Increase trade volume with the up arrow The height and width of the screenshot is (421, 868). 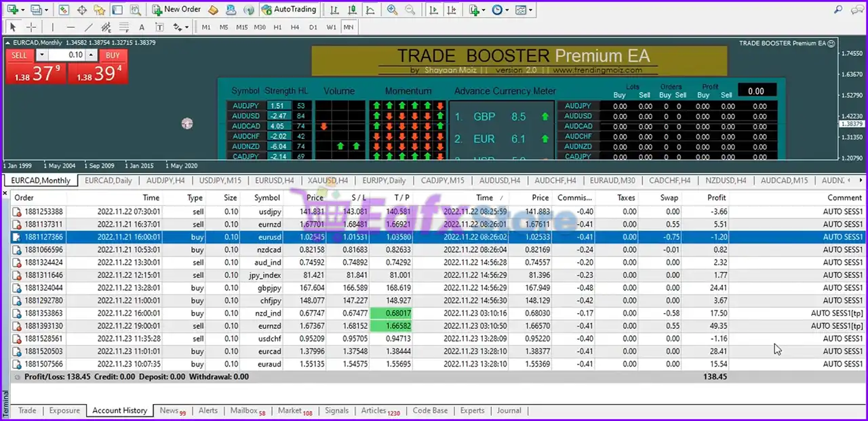tap(91, 55)
